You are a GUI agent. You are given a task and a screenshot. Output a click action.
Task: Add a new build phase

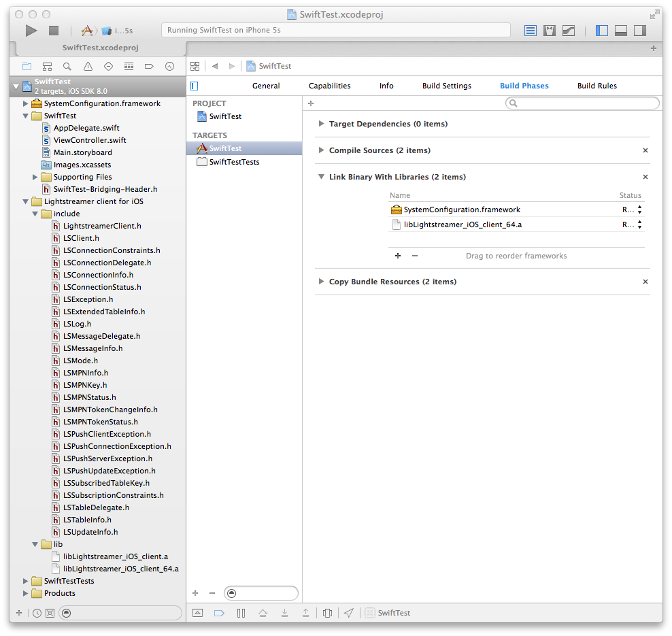coord(311,103)
